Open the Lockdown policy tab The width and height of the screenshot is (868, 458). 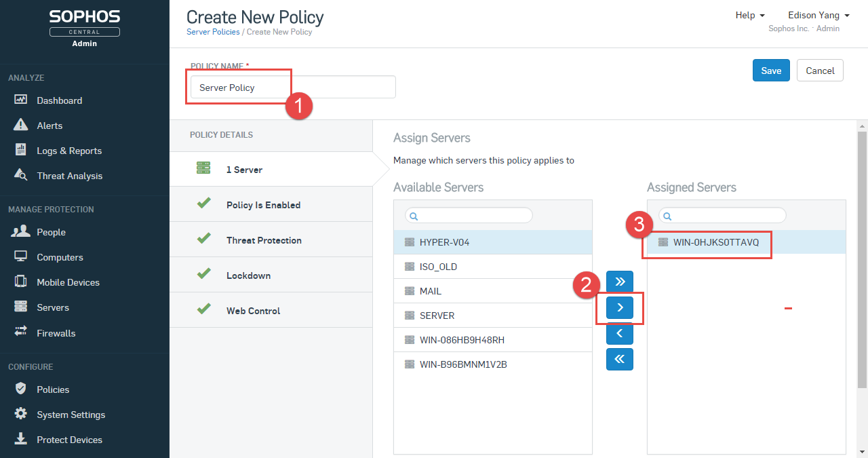(271, 275)
